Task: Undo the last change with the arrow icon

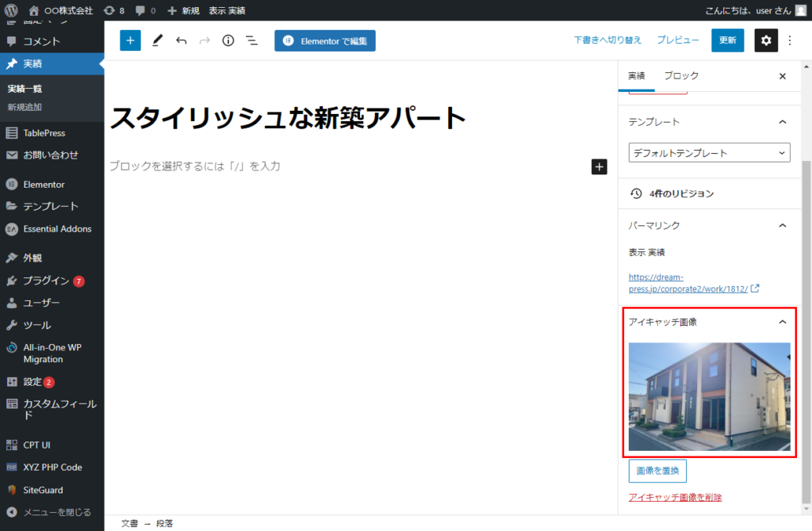Action: tap(182, 40)
